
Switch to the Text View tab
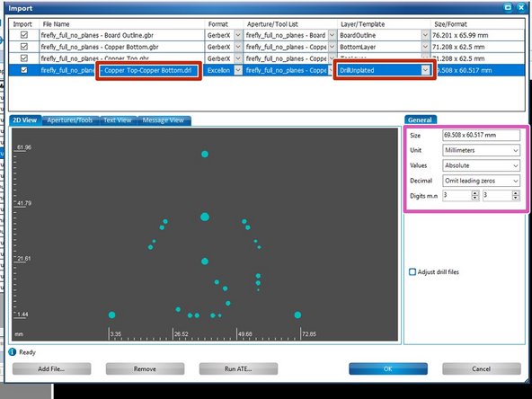click(x=118, y=120)
